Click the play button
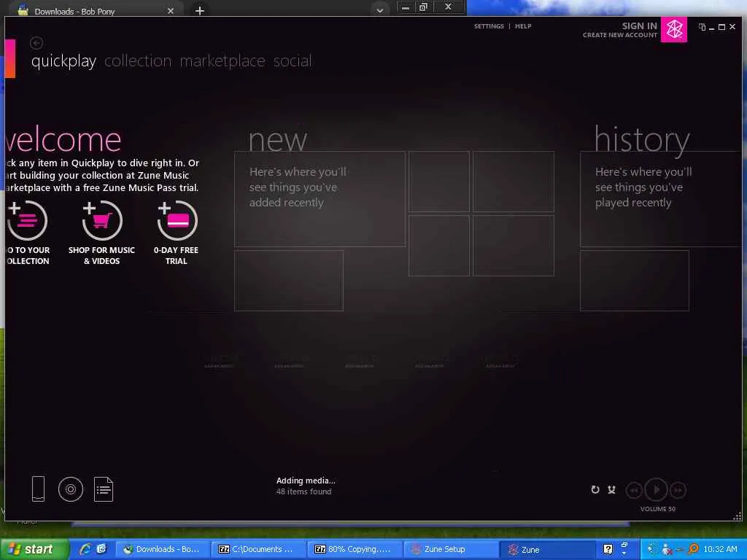The height and width of the screenshot is (560, 747). [x=656, y=489]
